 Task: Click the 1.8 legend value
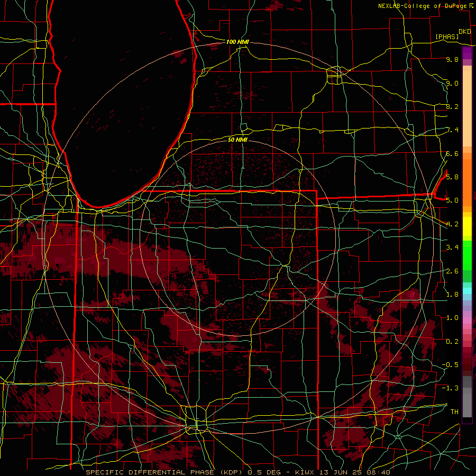tap(452, 294)
